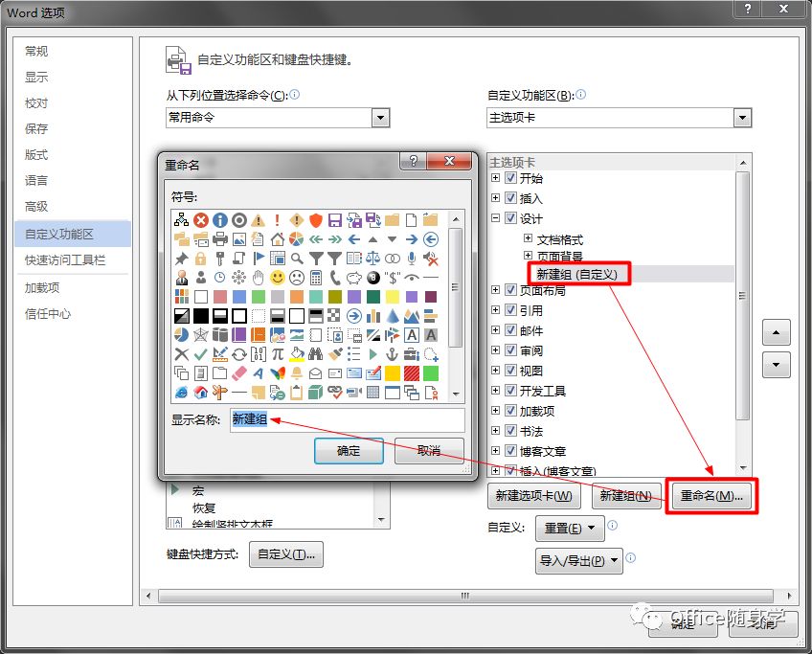Choose the binoculars symbol icon

tap(315, 354)
